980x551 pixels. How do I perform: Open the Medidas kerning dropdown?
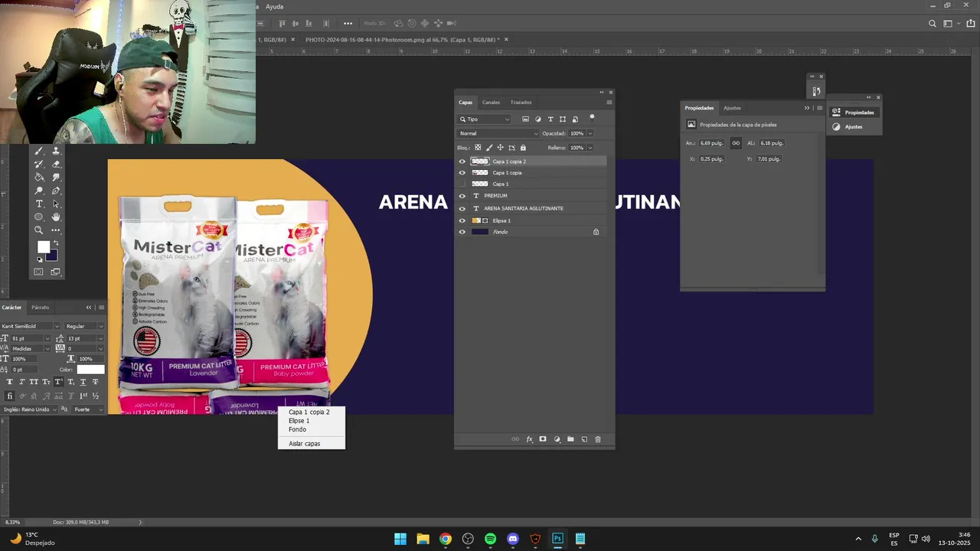pos(47,349)
